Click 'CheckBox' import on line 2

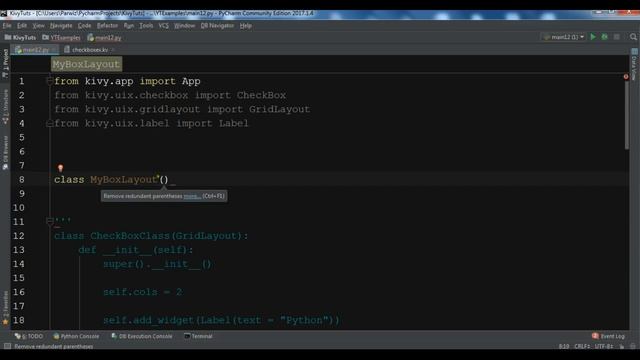pyautogui.click(x=261, y=95)
